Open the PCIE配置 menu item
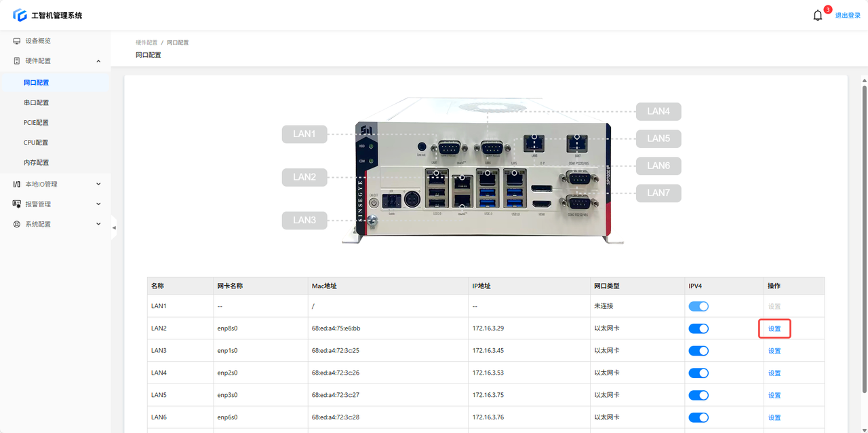This screenshot has height=433, width=868. click(x=37, y=123)
